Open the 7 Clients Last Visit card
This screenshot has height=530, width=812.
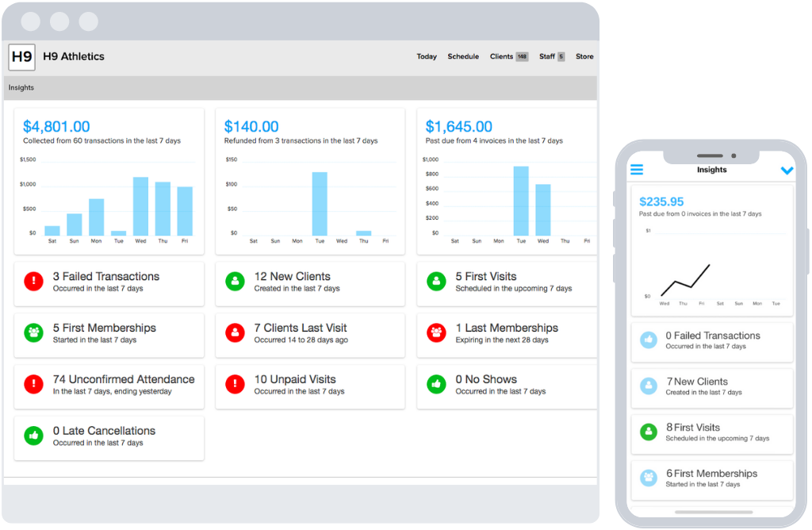click(x=310, y=335)
